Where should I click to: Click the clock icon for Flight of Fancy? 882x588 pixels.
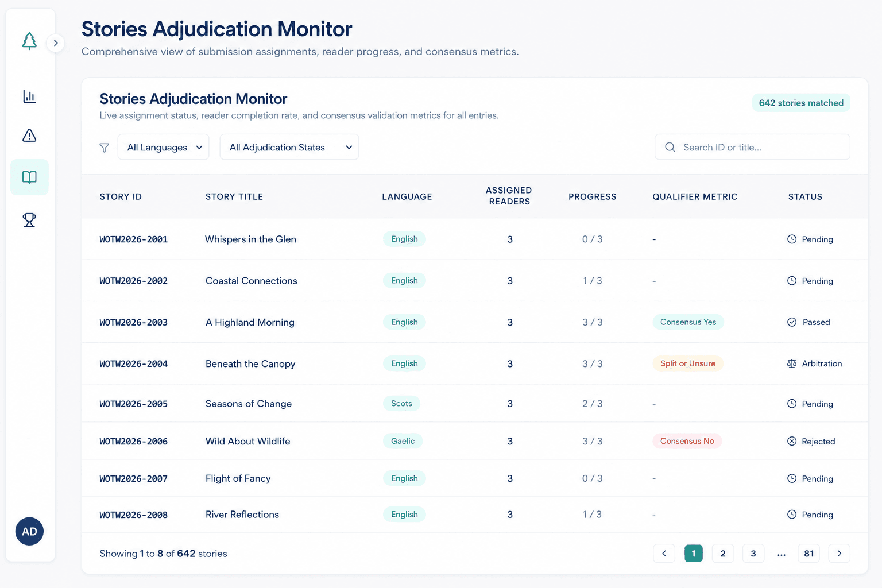[792, 478]
